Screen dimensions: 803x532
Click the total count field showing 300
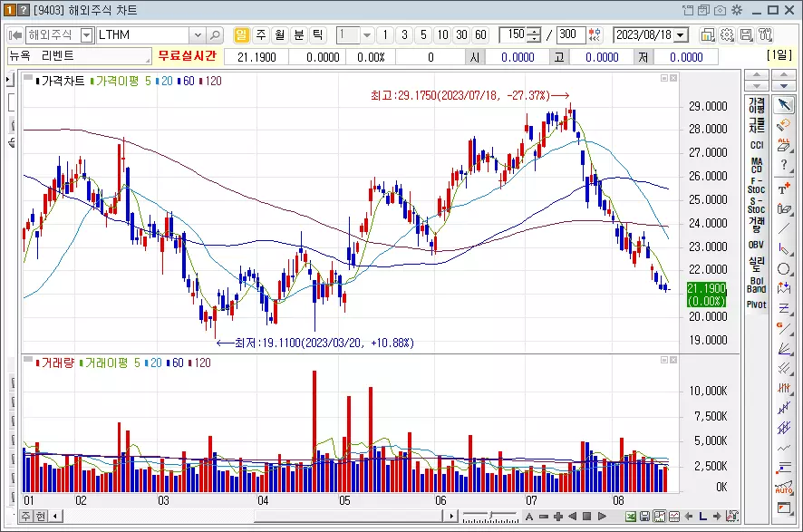571,34
